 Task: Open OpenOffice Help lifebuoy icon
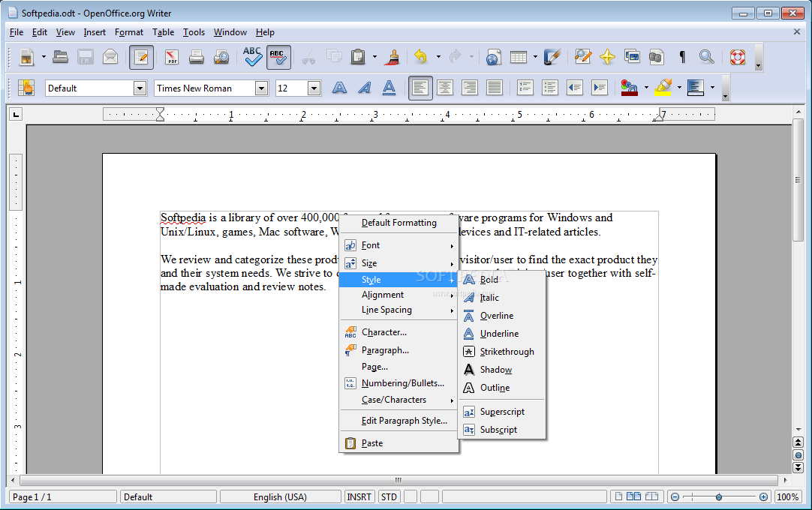(x=738, y=57)
